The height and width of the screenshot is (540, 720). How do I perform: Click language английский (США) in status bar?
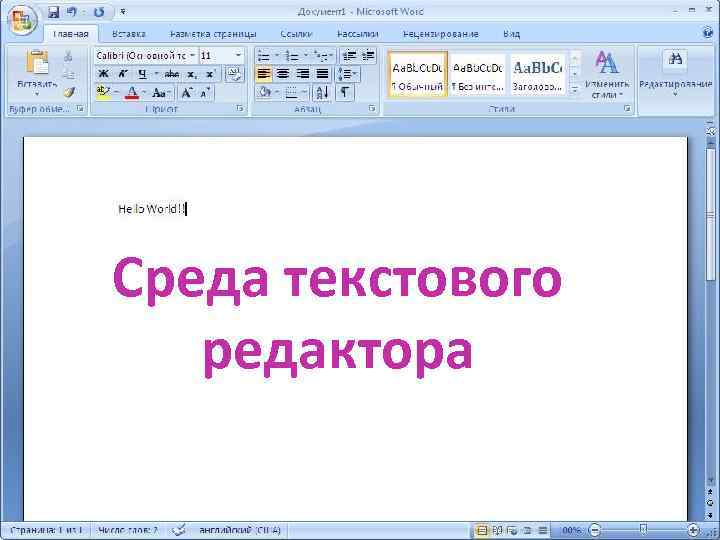tap(240, 530)
